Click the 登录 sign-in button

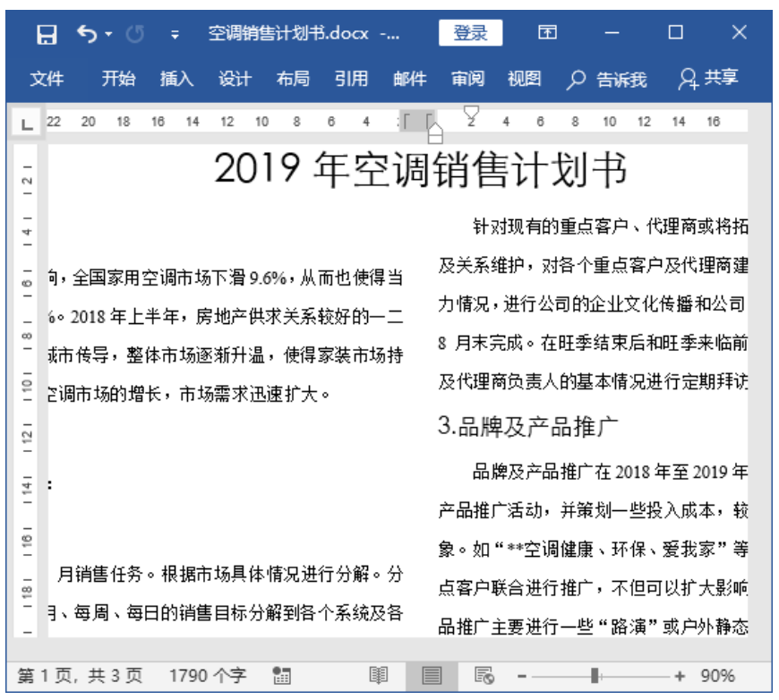[x=472, y=33]
